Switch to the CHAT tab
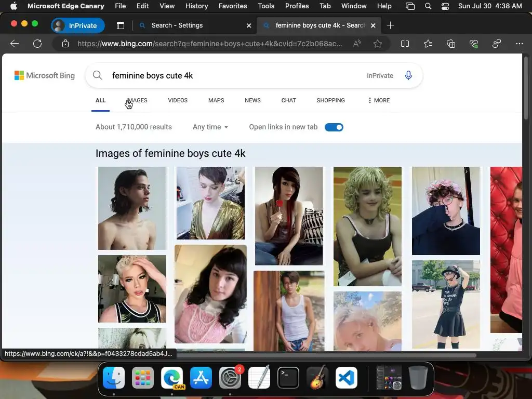532x399 pixels. [289, 100]
